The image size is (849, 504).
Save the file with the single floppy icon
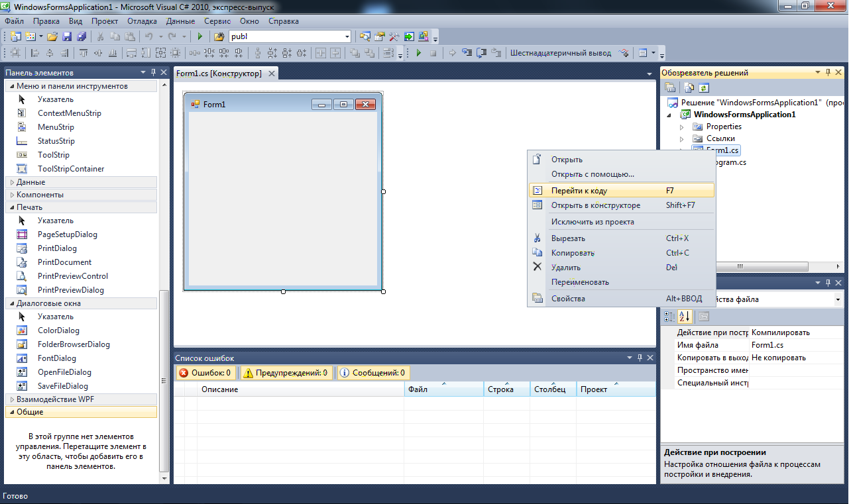tap(66, 36)
